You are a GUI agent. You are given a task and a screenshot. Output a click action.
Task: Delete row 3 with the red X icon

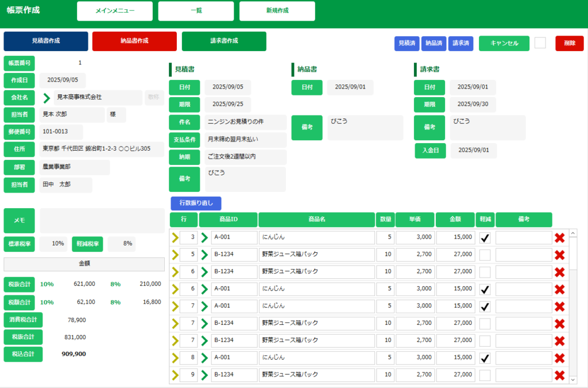[x=559, y=238]
